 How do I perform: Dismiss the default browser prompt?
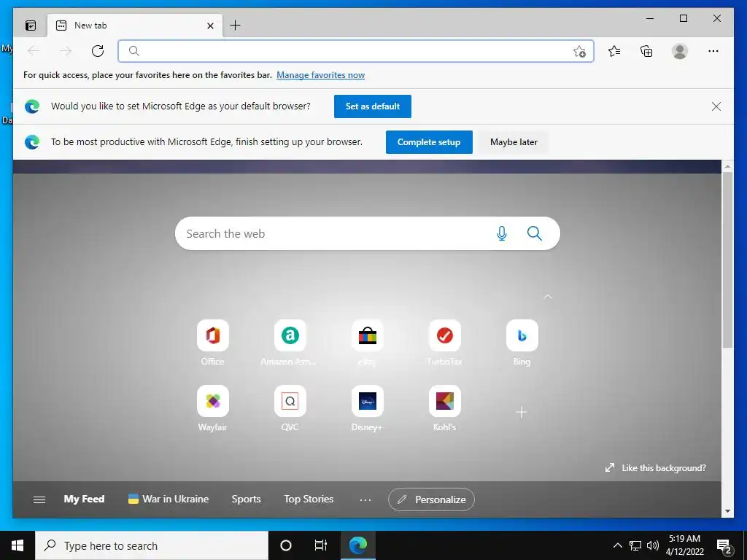(x=716, y=106)
